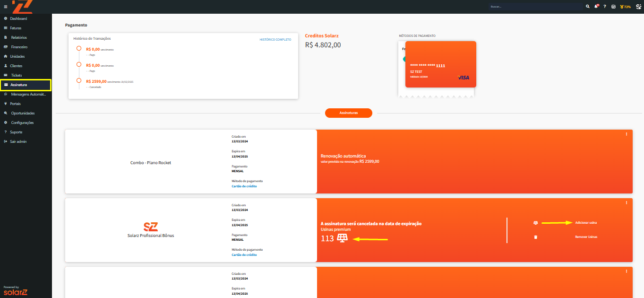
Task: Click the 72% medal progress indicator
Action: (626, 7)
